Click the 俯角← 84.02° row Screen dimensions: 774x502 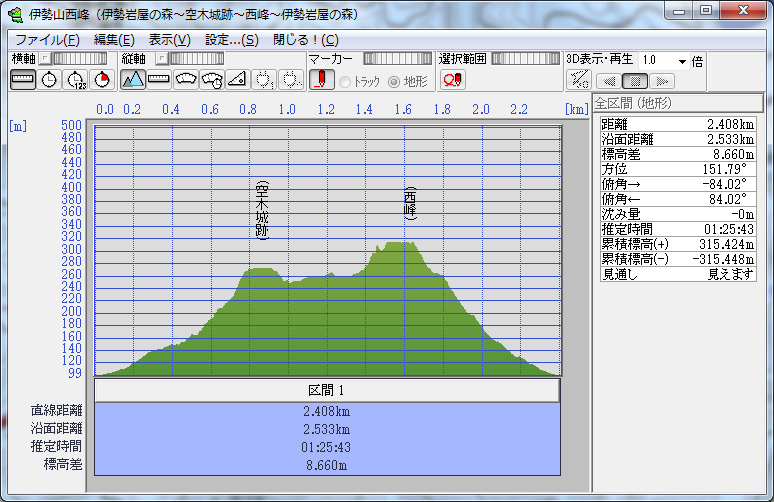tap(678, 199)
